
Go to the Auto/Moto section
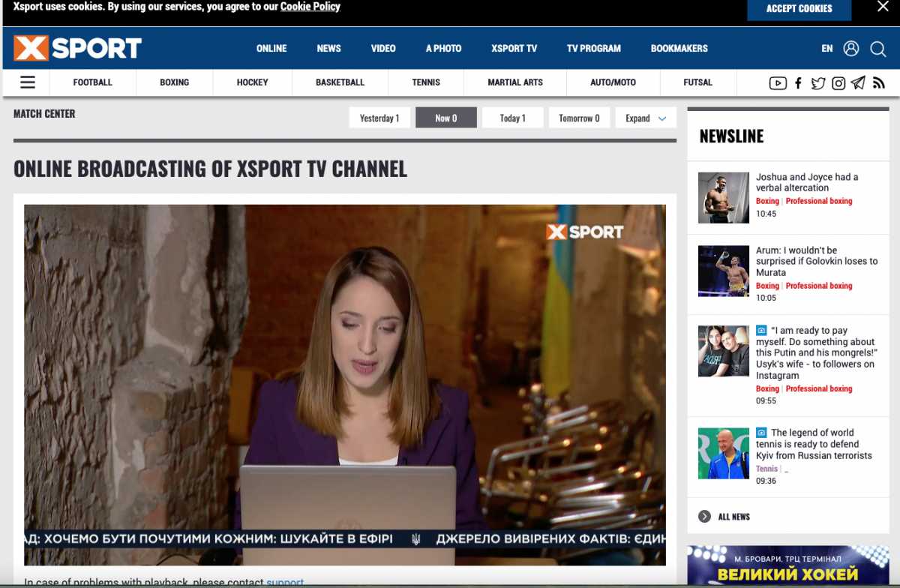point(613,82)
